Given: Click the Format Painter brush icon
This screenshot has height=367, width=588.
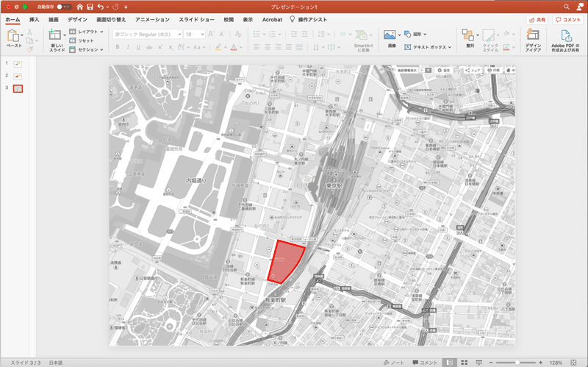Looking at the screenshot, I should point(29,49).
